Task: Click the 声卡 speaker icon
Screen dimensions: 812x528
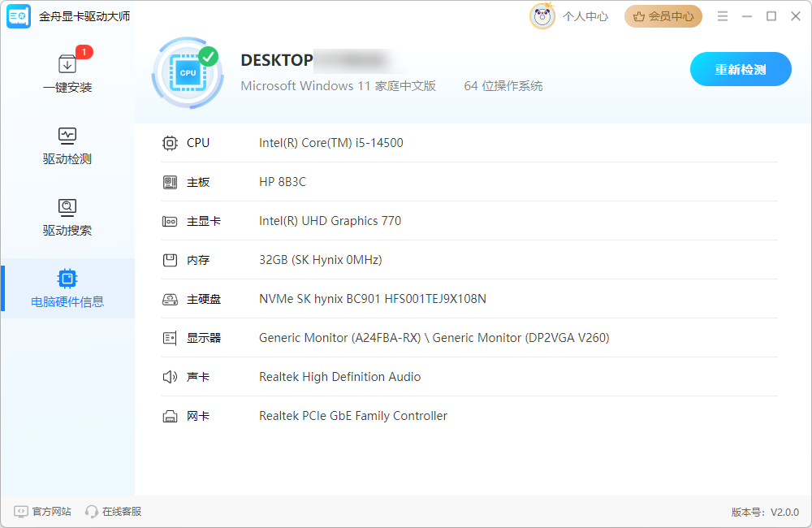Action: (x=170, y=377)
